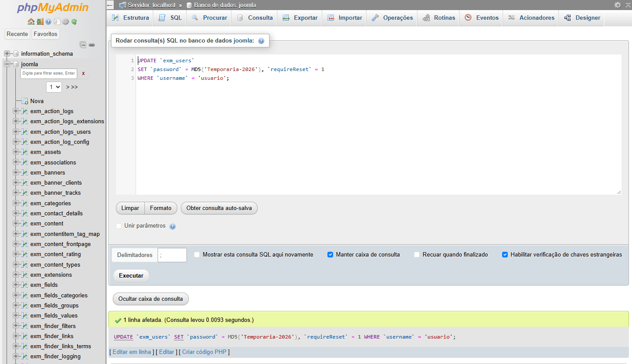The height and width of the screenshot is (364, 632).
Task: Click the Nova new table icon
Action: [x=25, y=101]
